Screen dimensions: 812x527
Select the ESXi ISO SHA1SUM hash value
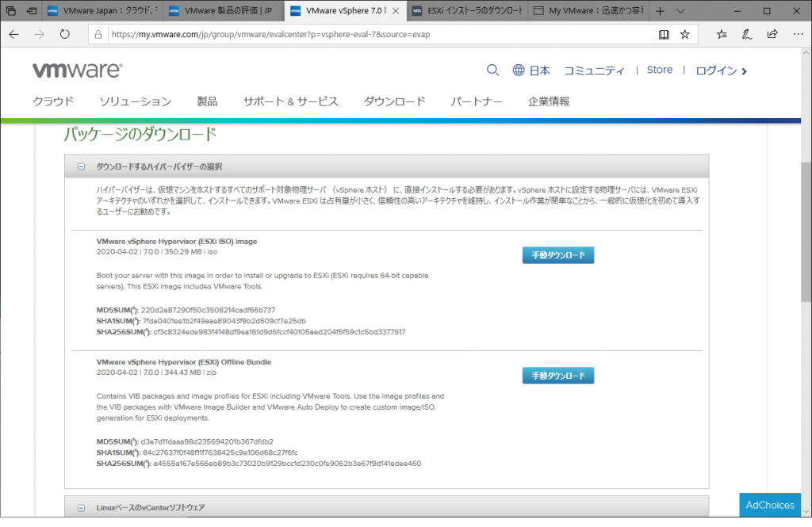224,321
